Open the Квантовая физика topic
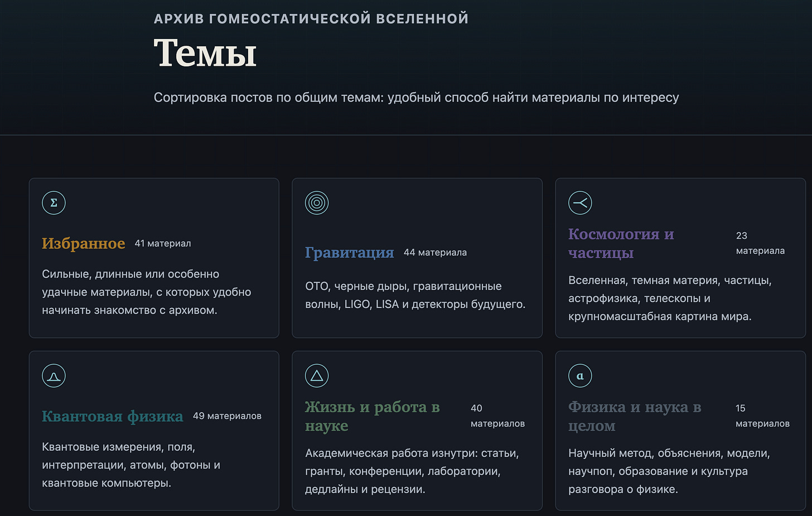 [113, 416]
